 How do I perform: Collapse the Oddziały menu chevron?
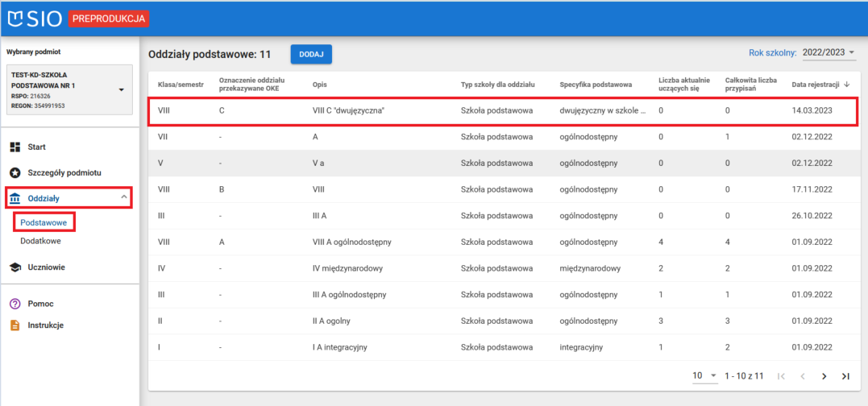(x=123, y=197)
